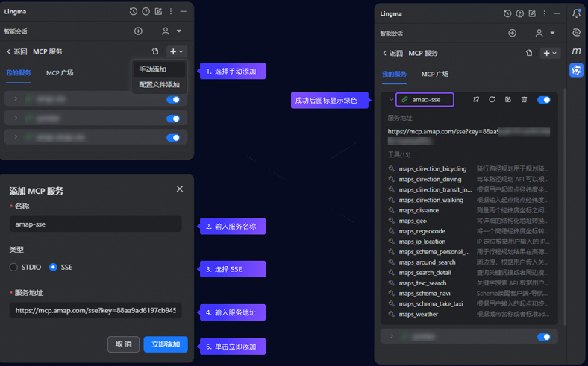This screenshot has height=366, width=588.
Task: Open the three-dot menu in right Lingma panel
Action: point(545,13)
